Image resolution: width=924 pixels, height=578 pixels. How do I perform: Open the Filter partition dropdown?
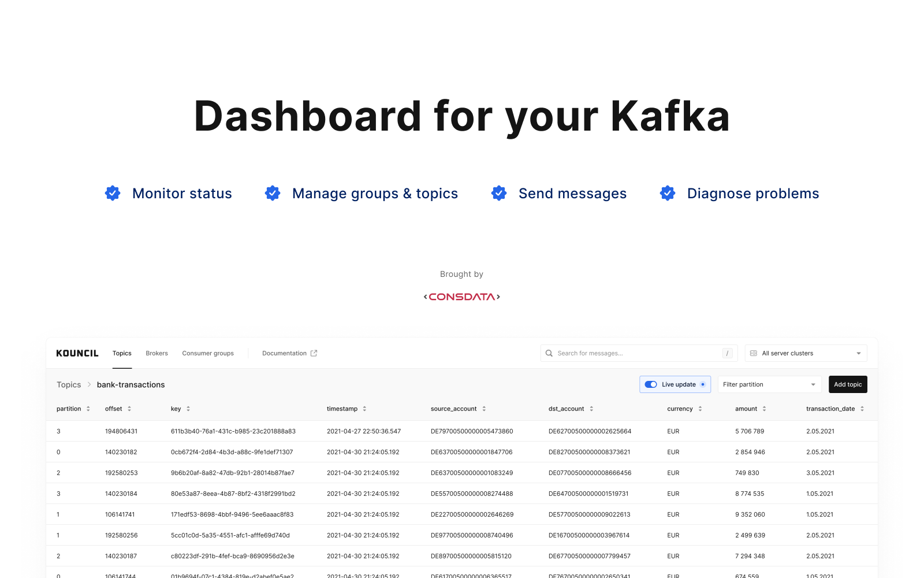pos(769,384)
